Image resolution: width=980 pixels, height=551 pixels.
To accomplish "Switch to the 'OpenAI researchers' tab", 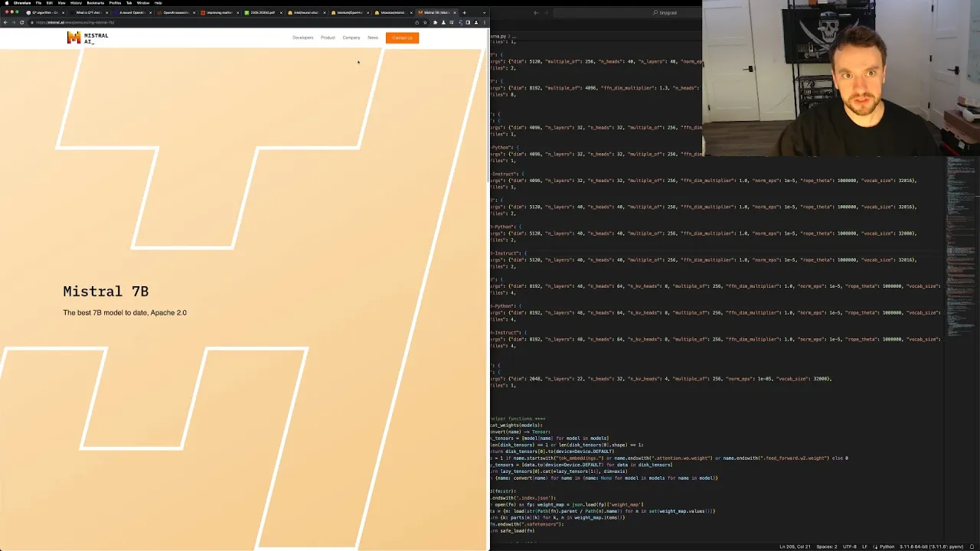I will [175, 12].
